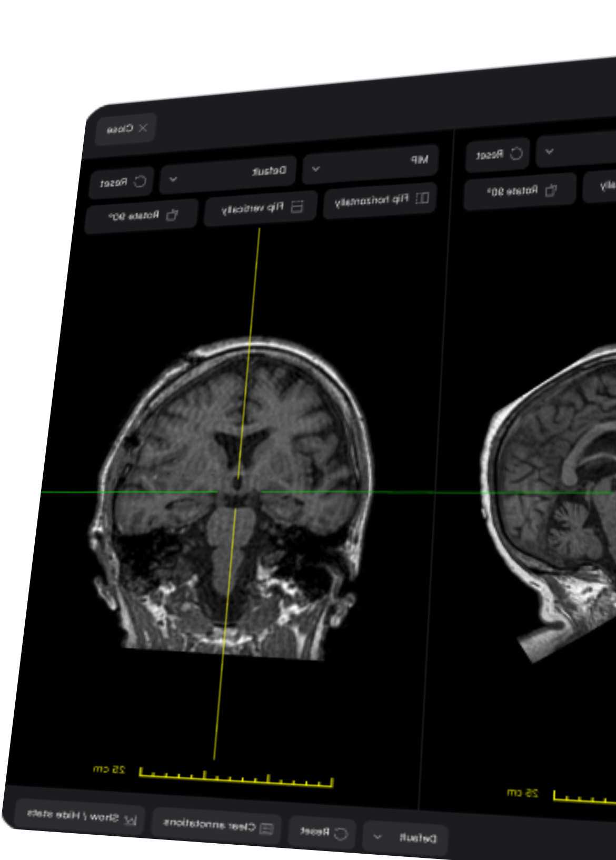616x860 pixels.
Task: Flip the coronal view vertically
Action: [261, 207]
